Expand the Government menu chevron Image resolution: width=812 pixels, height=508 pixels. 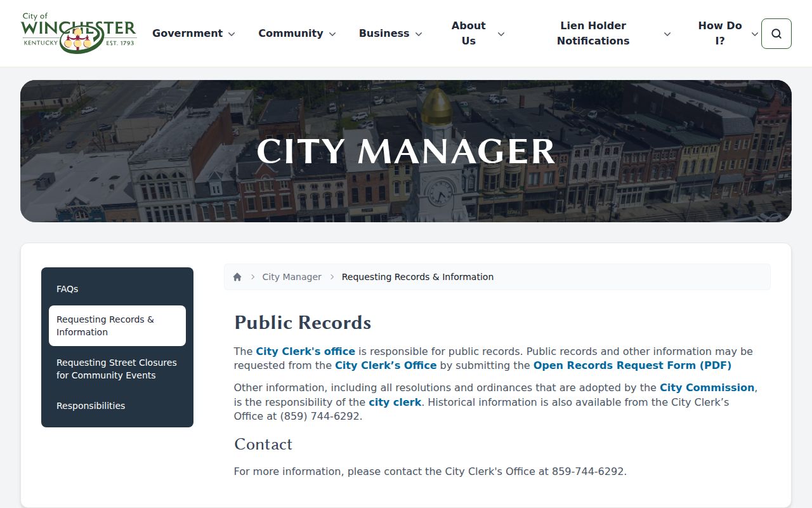232,34
